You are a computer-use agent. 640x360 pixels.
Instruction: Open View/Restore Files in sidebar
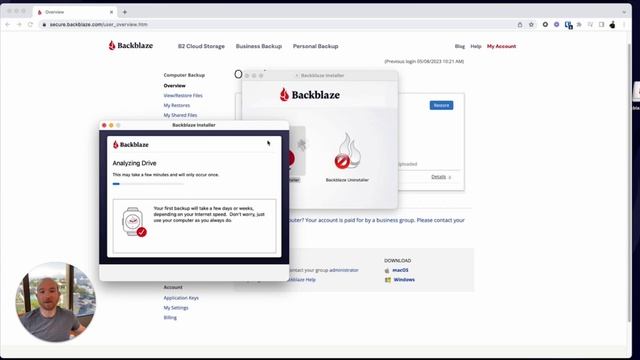[183, 96]
